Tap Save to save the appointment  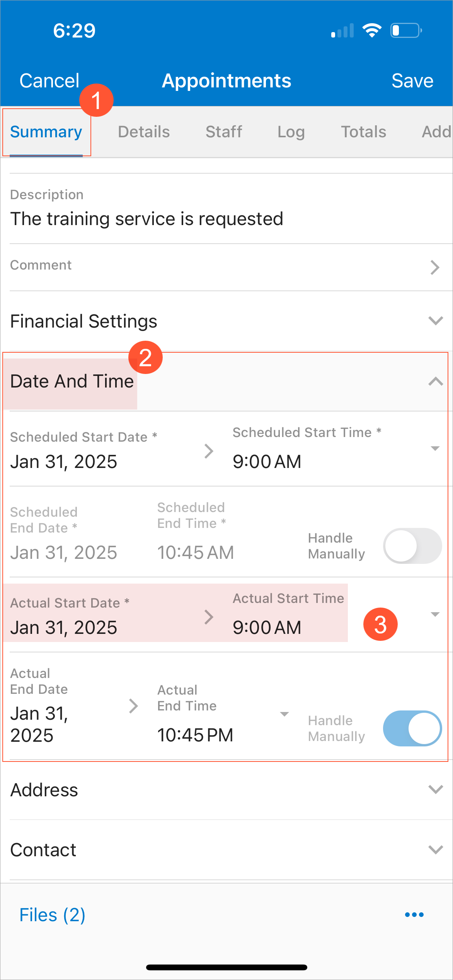412,81
